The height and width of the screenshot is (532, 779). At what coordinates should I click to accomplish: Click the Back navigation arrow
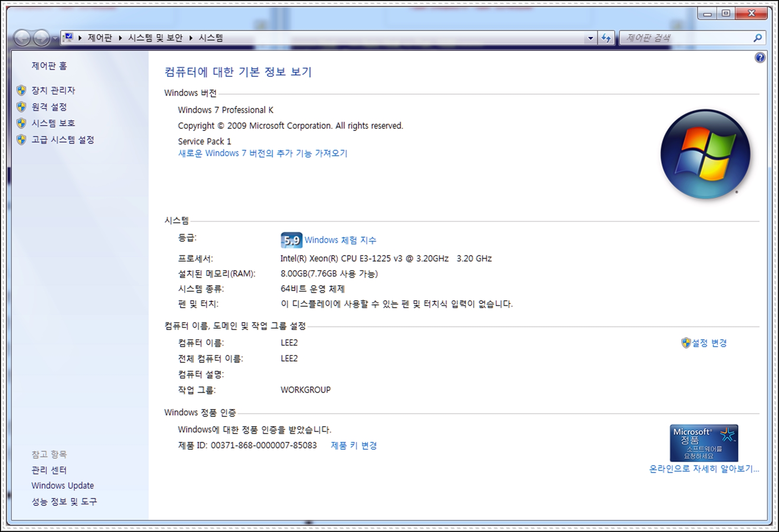coord(22,38)
